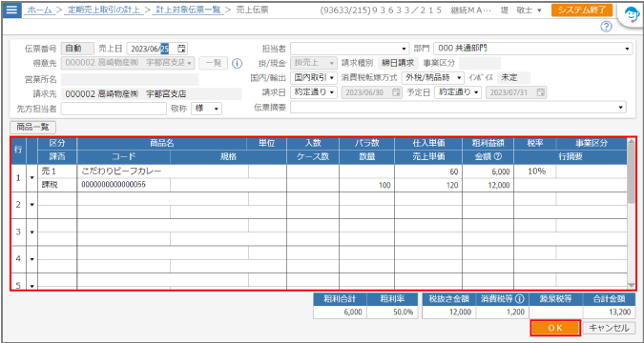Click the 金額 column help icon
This screenshot has height=343, width=644.
499,157
